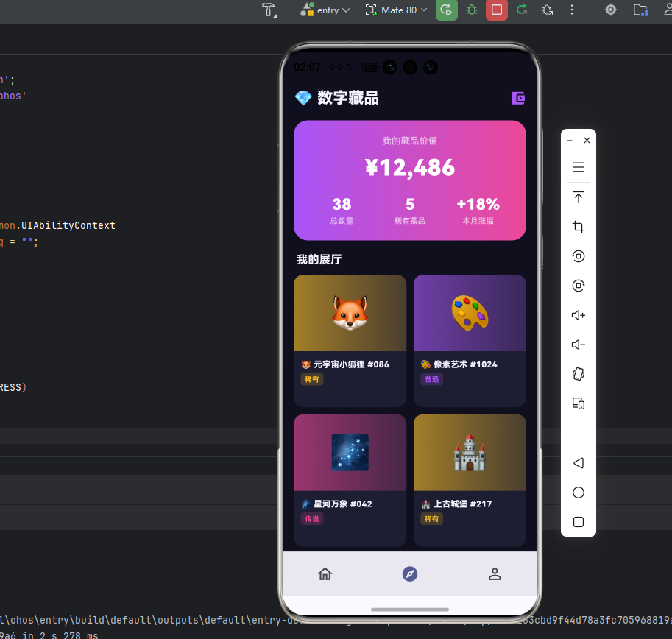The image size is (672, 639).
Task: Open the 星河万象 #042 galaxy card image
Action: coord(350,452)
